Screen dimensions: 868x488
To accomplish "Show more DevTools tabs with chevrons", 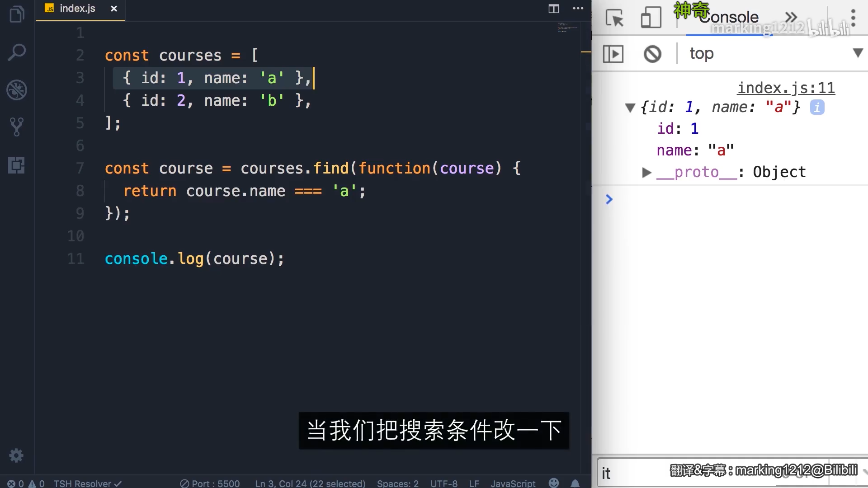I will coord(791,17).
